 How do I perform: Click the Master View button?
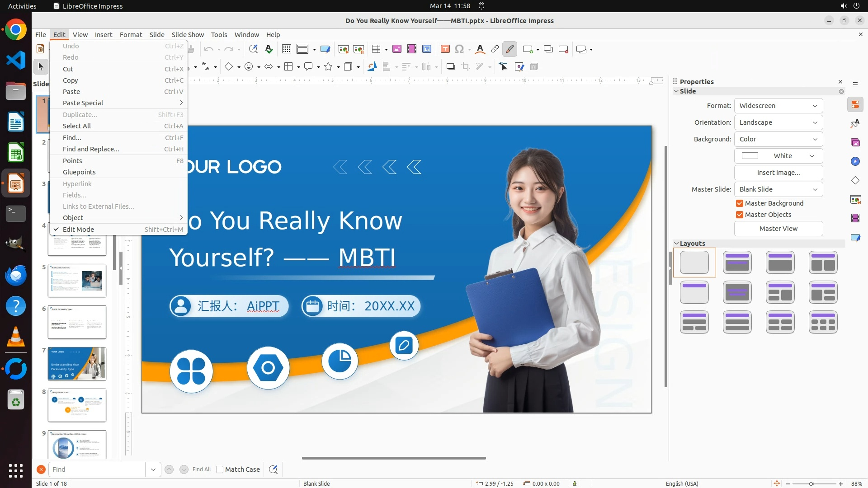(778, 229)
